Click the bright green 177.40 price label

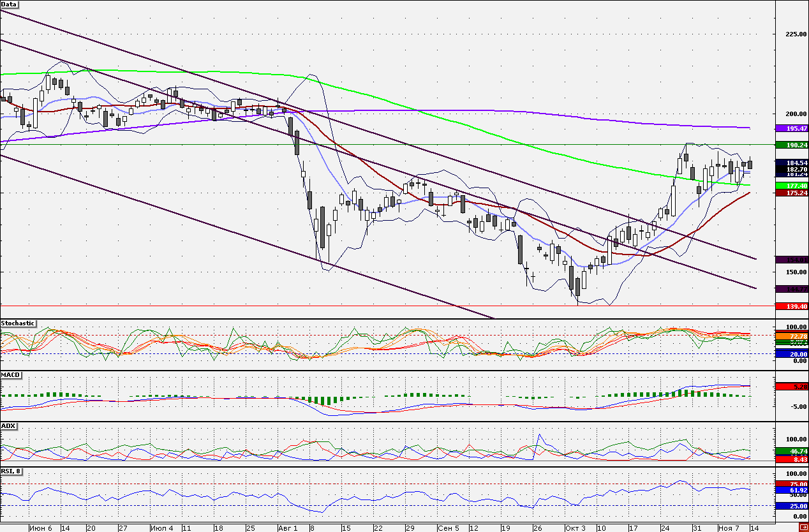(792, 185)
